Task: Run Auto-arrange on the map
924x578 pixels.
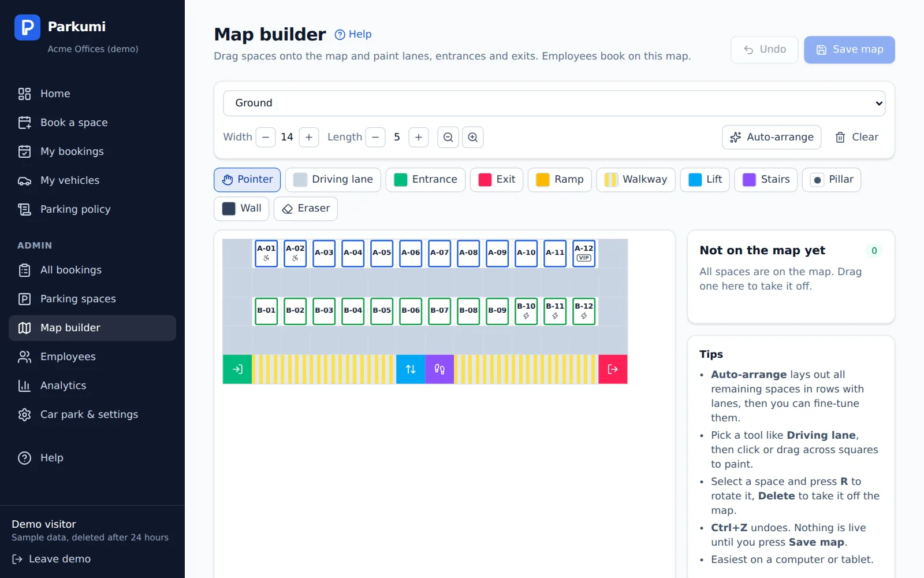Action: click(x=772, y=137)
